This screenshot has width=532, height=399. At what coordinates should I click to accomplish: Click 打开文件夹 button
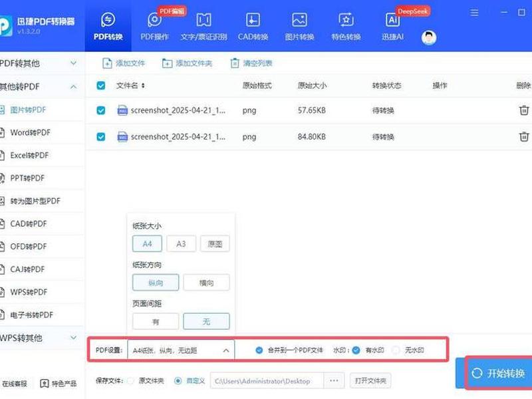click(x=370, y=380)
